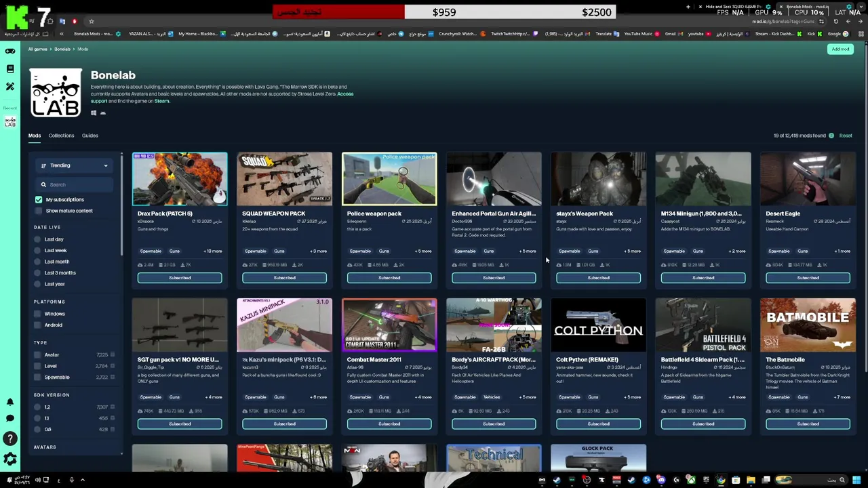The image size is (868, 488).
Task: Expand '+8 more' tags on Kazu's minipack
Action: tap(319, 397)
